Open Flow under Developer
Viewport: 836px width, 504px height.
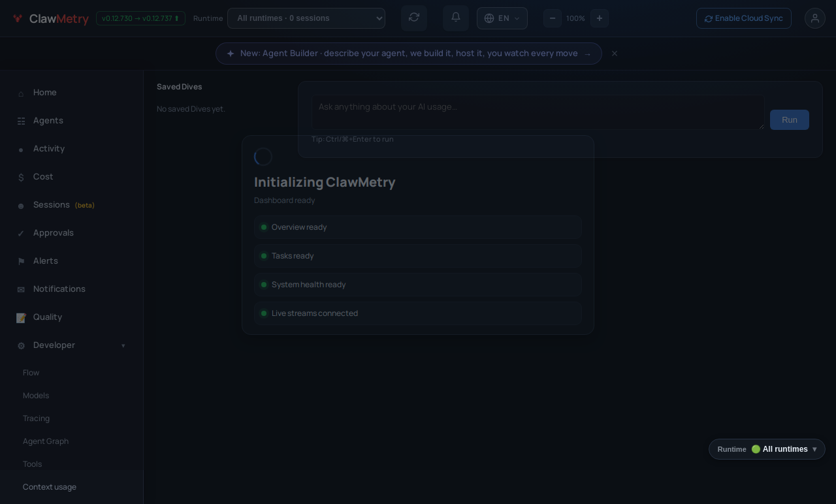point(31,373)
